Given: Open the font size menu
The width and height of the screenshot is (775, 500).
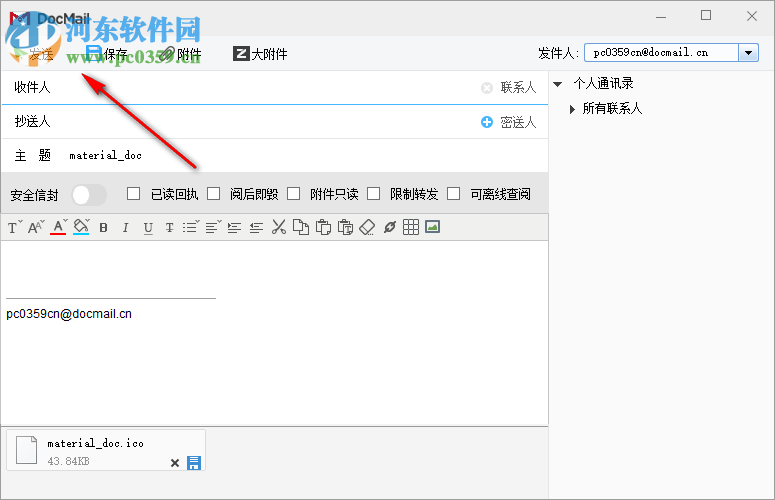Looking at the screenshot, I should [36, 227].
